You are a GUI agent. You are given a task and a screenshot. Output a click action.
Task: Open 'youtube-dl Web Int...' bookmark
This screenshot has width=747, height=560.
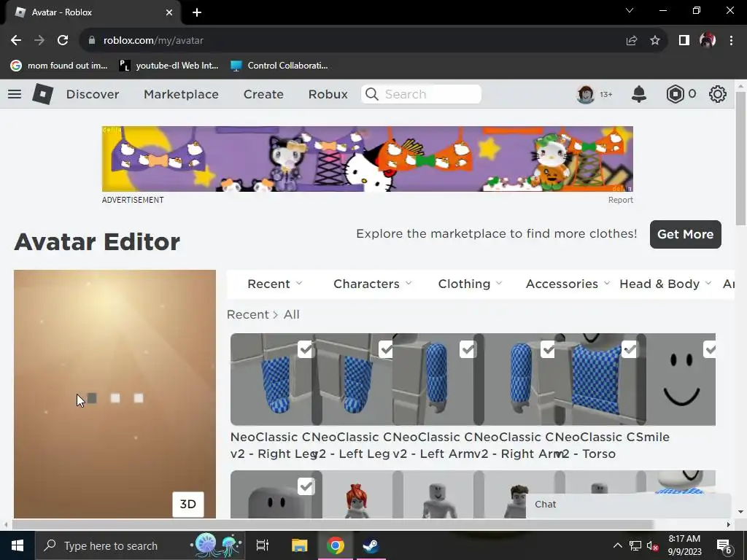pos(169,66)
